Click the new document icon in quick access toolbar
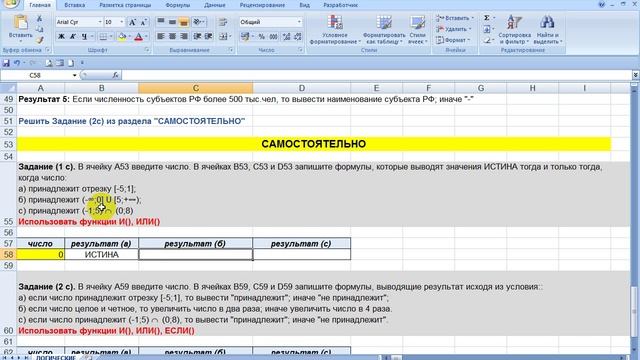The image size is (640, 360). tap(71, 63)
